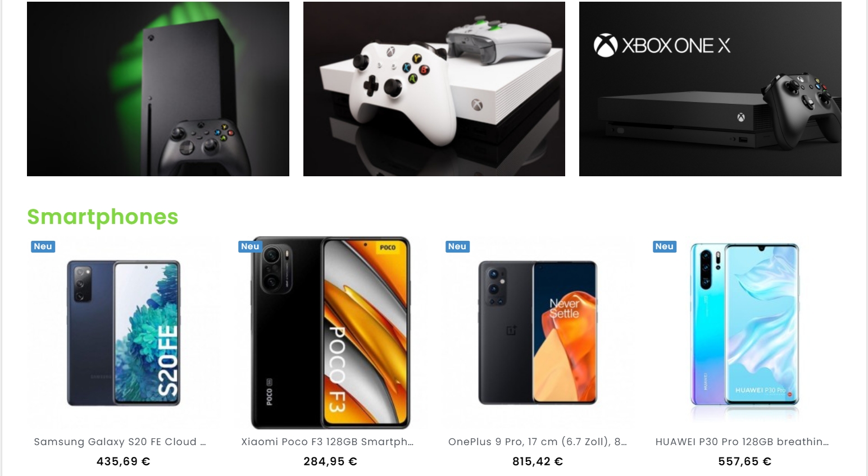Click the 284,95 € price
The height and width of the screenshot is (476, 868).
click(330, 461)
